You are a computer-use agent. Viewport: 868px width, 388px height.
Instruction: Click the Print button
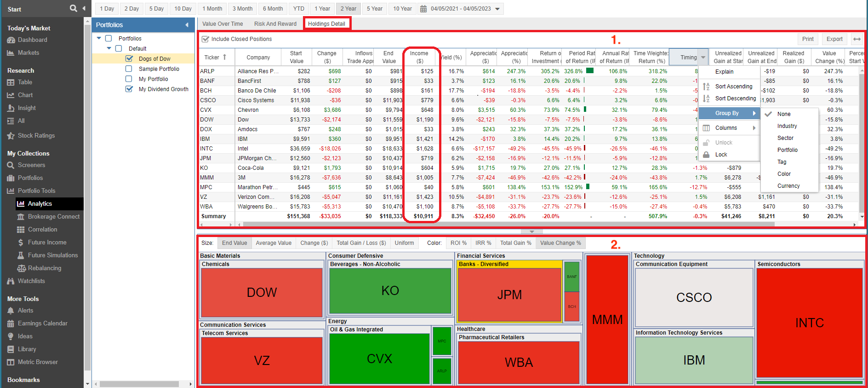coord(808,39)
